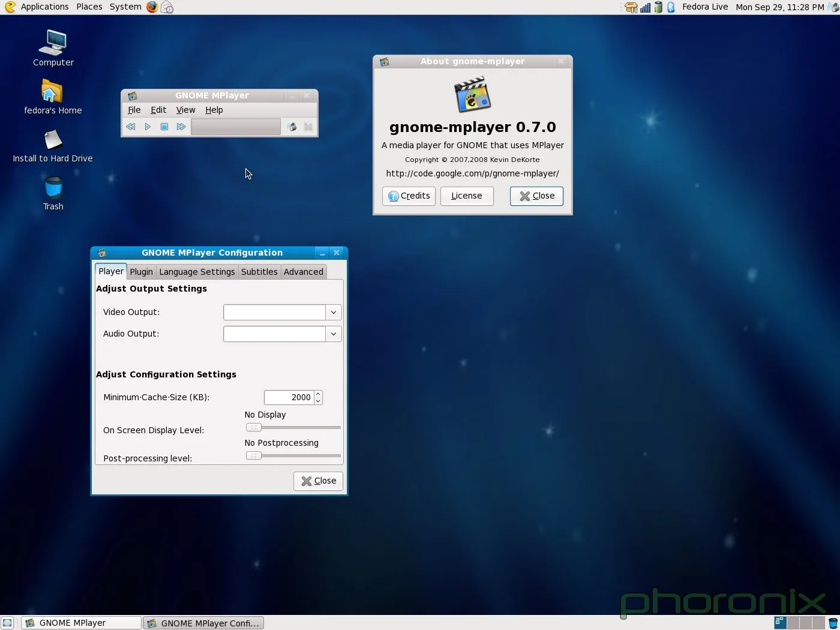Click the On Screen Display Level slider
The image size is (840, 630).
point(293,427)
